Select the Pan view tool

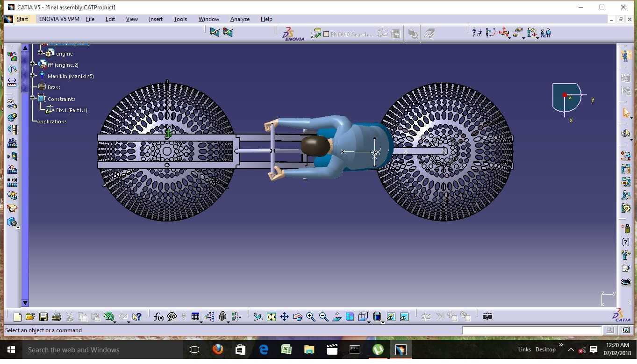pyautogui.click(x=284, y=317)
